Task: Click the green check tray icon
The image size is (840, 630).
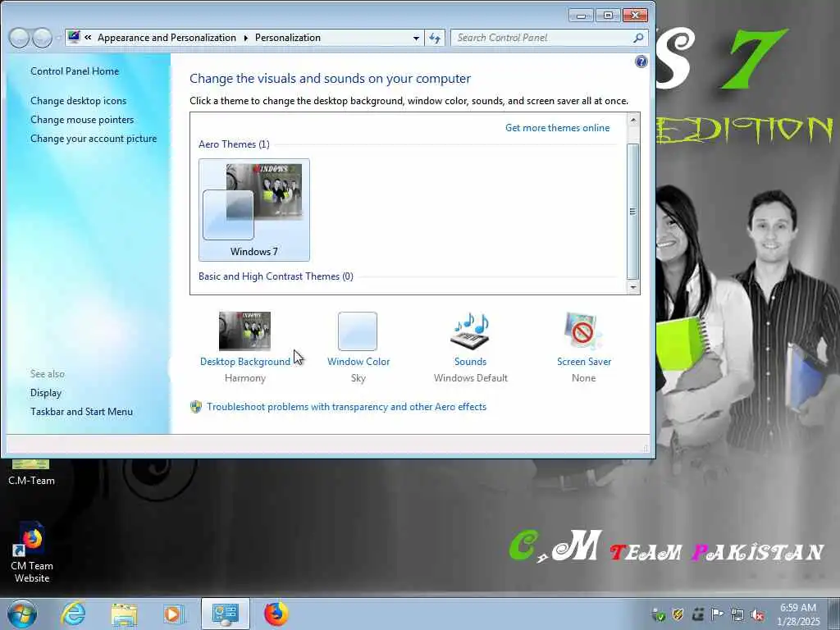Action: 659,614
